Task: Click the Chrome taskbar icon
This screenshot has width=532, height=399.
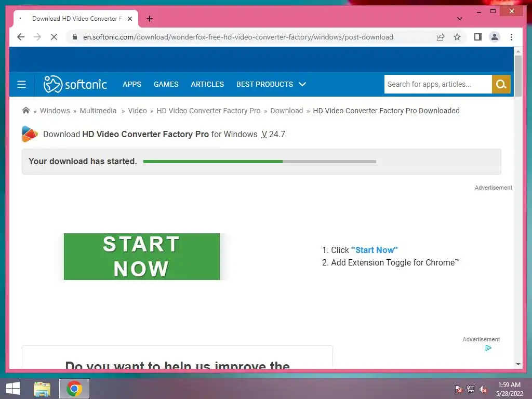Action: pos(74,389)
